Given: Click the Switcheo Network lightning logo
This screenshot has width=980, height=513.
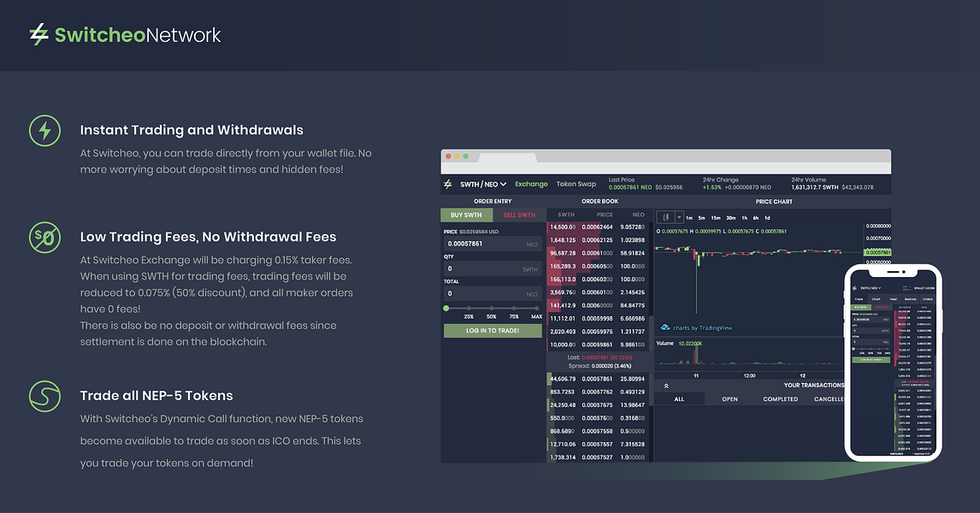Looking at the screenshot, I should point(38,34).
